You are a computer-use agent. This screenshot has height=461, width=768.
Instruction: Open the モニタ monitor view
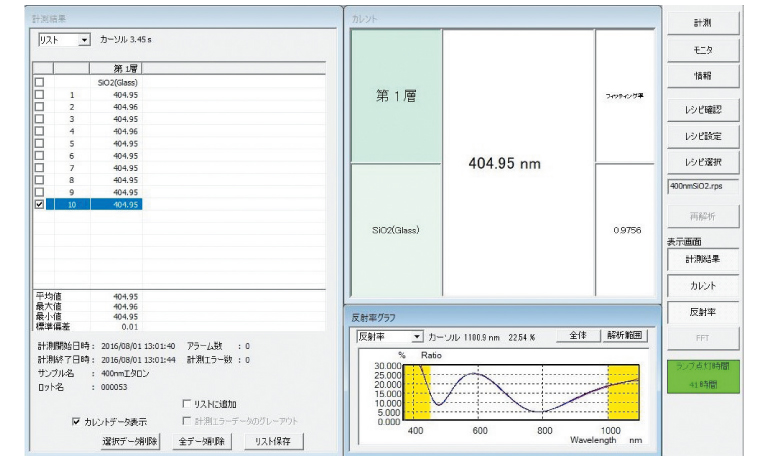click(x=703, y=49)
